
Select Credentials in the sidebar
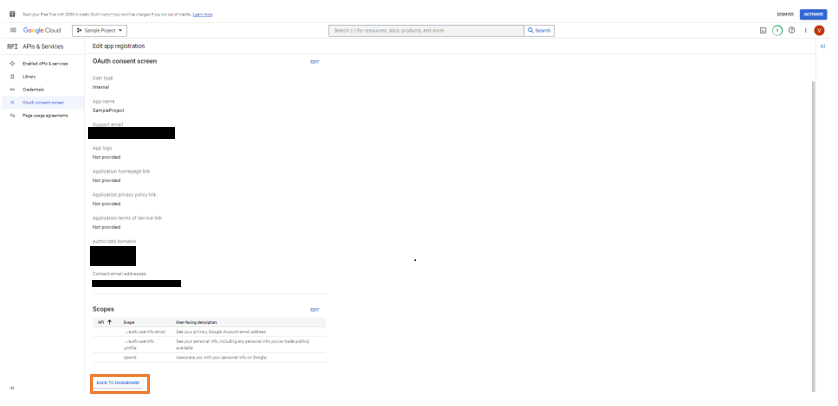click(x=34, y=89)
